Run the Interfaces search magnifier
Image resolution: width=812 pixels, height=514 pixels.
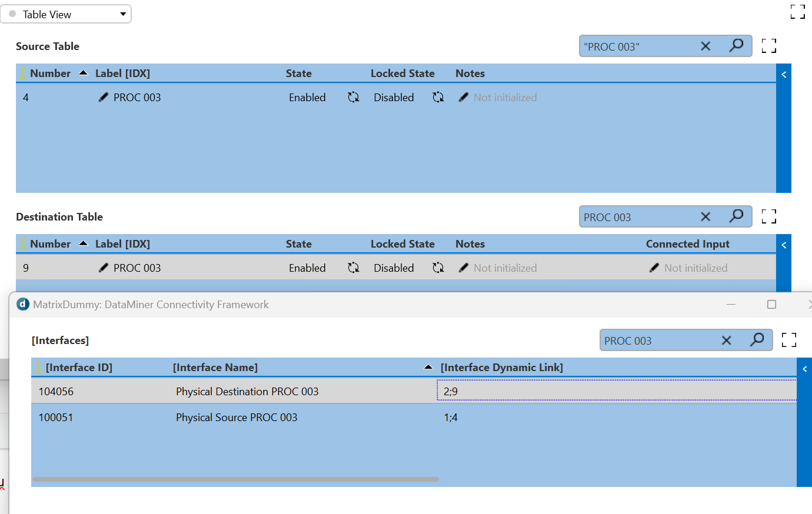click(757, 339)
